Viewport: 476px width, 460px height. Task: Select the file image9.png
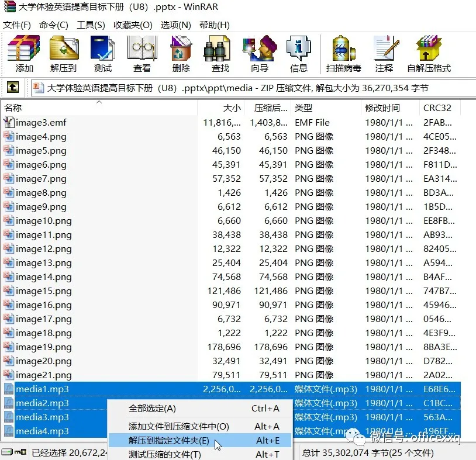point(41,207)
